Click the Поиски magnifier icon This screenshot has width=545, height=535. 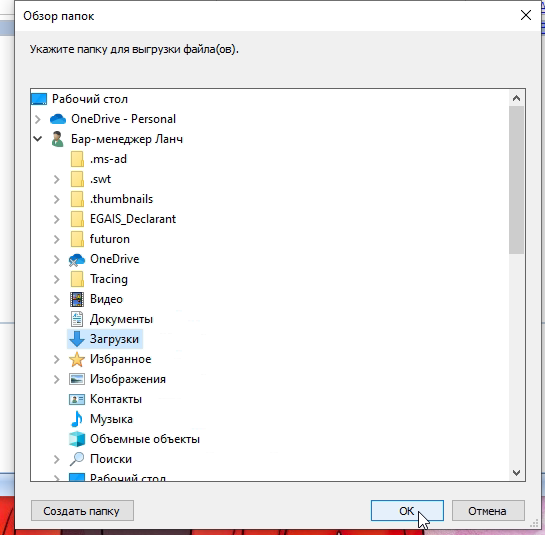coord(77,459)
